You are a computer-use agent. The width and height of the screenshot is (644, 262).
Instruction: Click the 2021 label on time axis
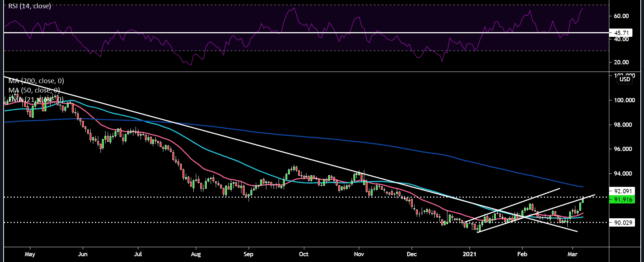[470, 254]
